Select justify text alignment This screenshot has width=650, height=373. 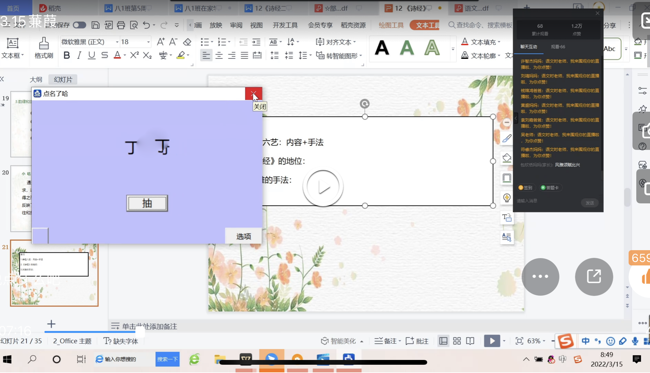(245, 55)
